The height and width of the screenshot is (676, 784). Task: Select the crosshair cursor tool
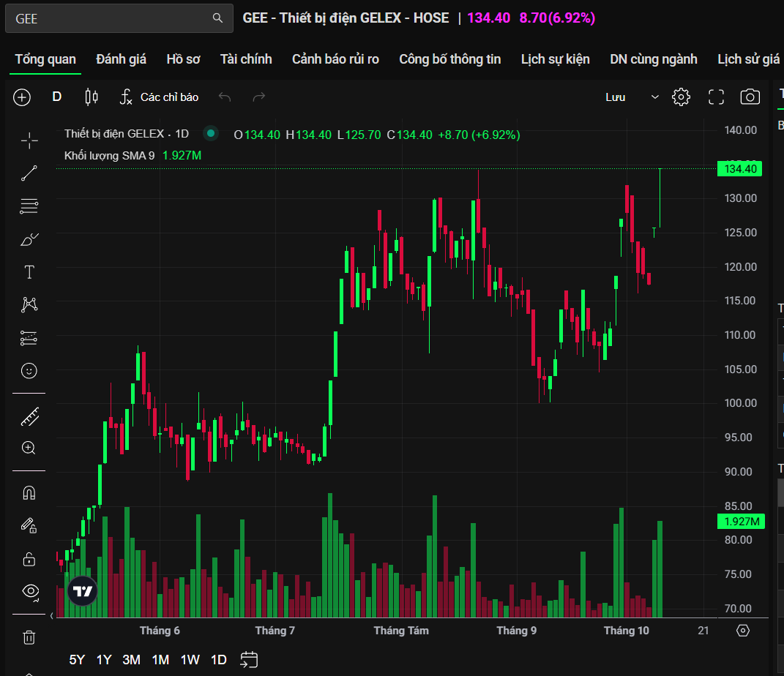(x=29, y=140)
